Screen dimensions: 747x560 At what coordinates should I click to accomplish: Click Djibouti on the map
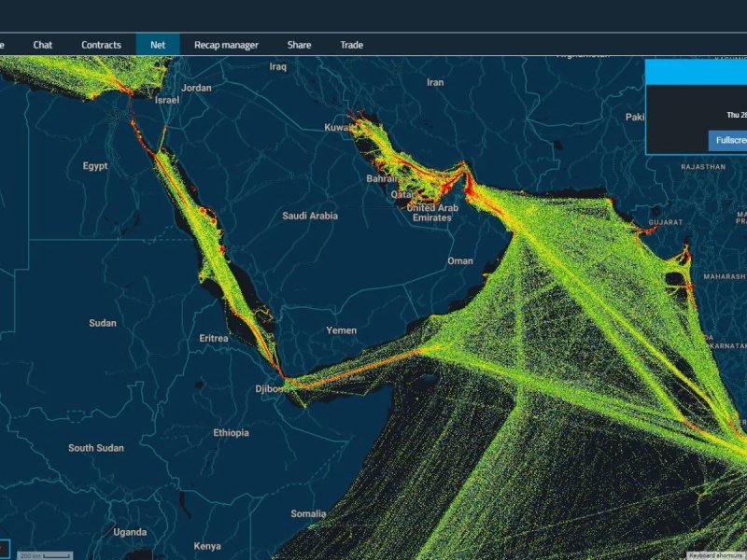tap(272, 386)
